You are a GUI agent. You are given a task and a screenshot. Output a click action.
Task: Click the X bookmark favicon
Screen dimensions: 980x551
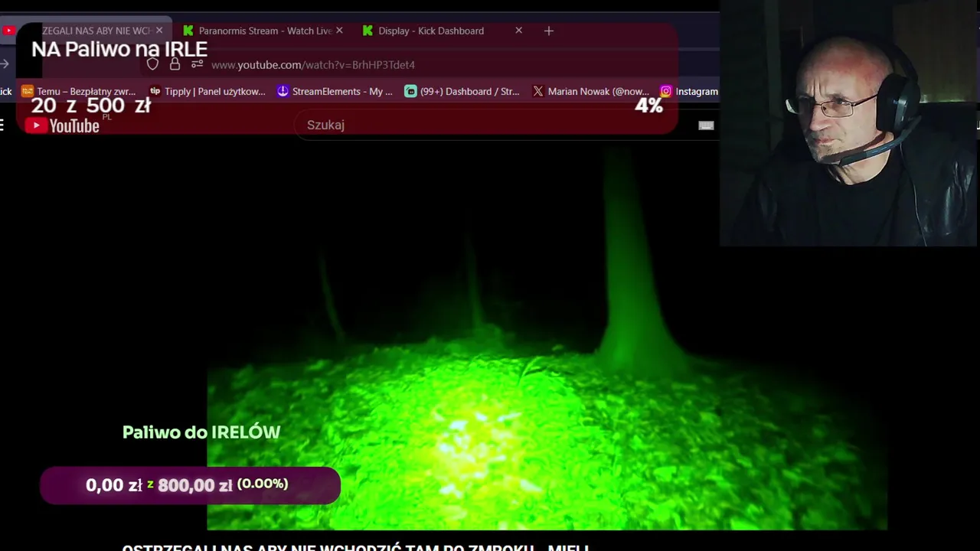click(x=538, y=91)
